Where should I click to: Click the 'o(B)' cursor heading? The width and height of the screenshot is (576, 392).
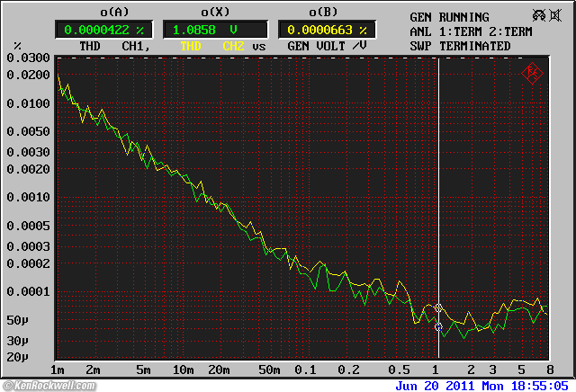pyautogui.click(x=323, y=12)
